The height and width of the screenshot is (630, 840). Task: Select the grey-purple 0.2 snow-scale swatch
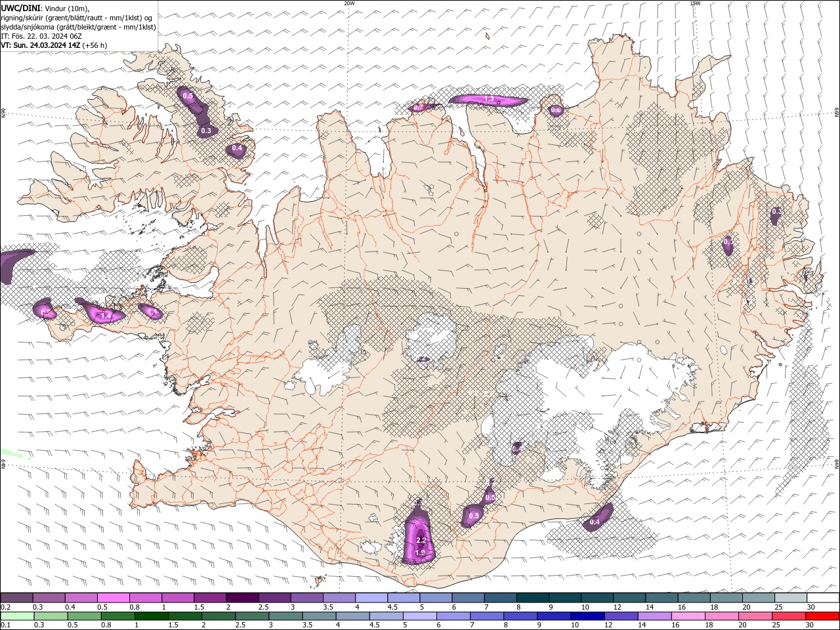click(x=16, y=598)
